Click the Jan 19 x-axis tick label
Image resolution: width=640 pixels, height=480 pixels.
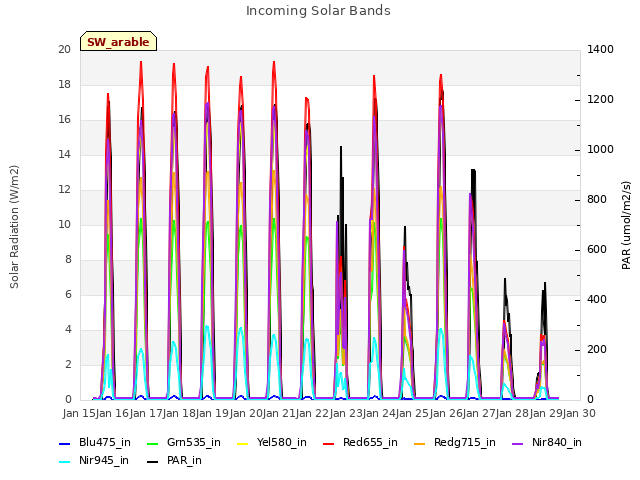(x=212, y=413)
